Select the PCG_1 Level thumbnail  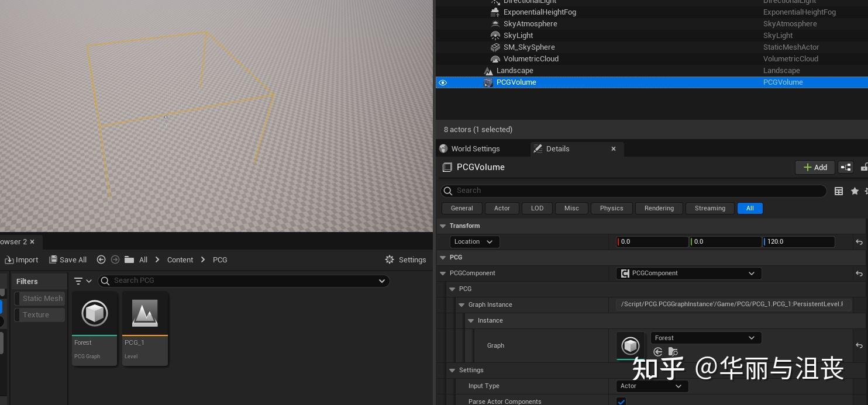click(145, 313)
